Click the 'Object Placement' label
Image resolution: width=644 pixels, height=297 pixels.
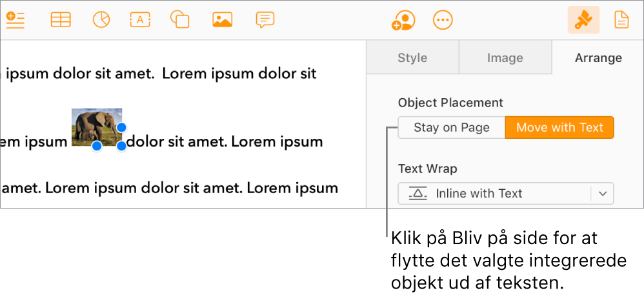point(450,103)
